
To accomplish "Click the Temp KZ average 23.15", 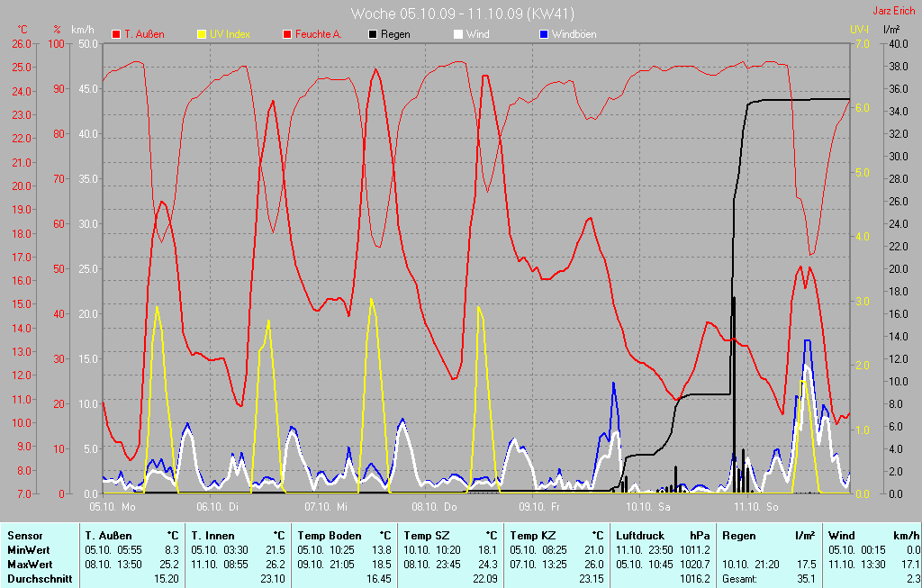I will (x=591, y=579).
